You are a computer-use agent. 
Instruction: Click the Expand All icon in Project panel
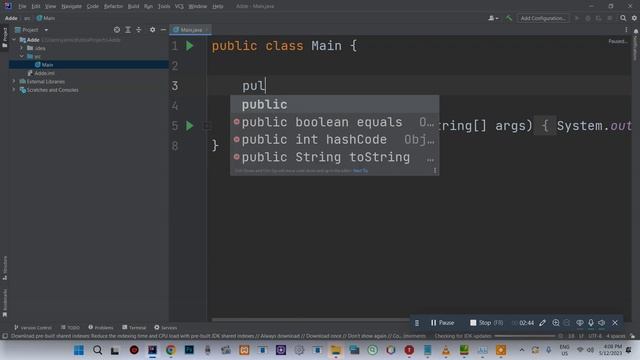(128, 30)
